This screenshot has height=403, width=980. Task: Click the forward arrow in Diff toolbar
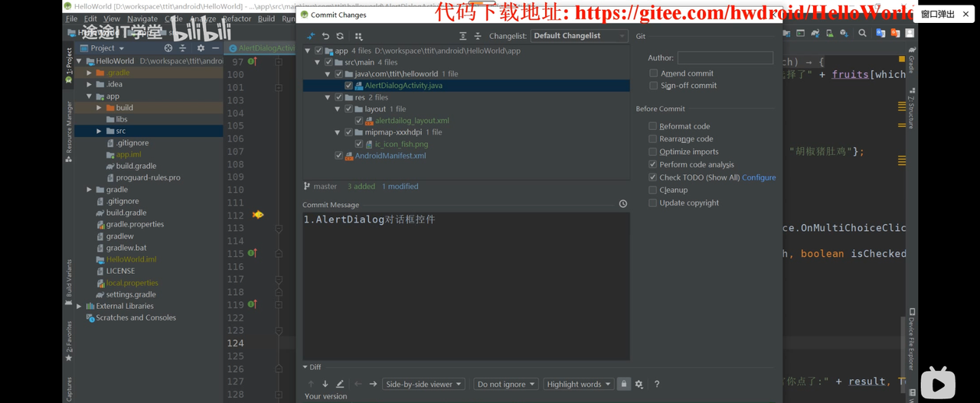pyautogui.click(x=373, y=384)
